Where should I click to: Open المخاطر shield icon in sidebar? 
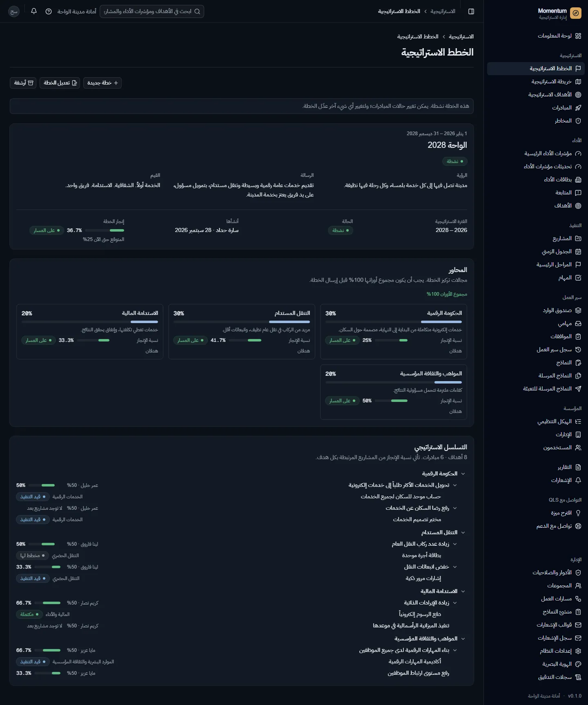pyautogui.click(x=578, y=121)
